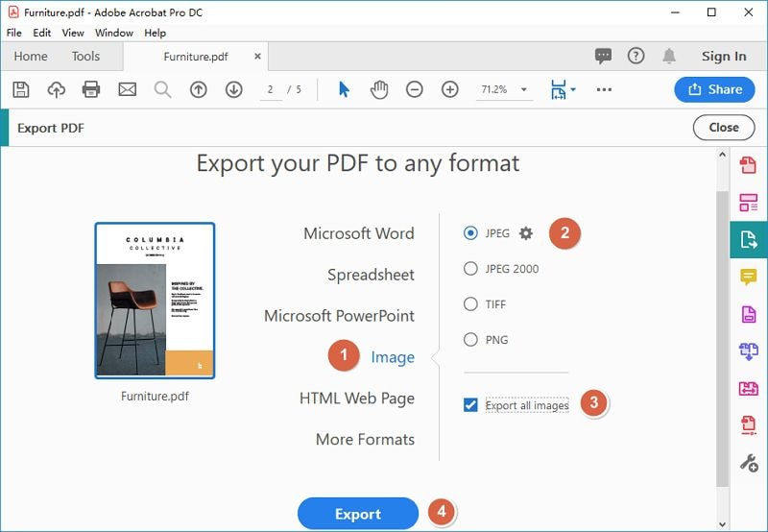This screenshot has height=532, width=768.
Task: Close the Furniture.pdf tab
Action: point(257,57)
